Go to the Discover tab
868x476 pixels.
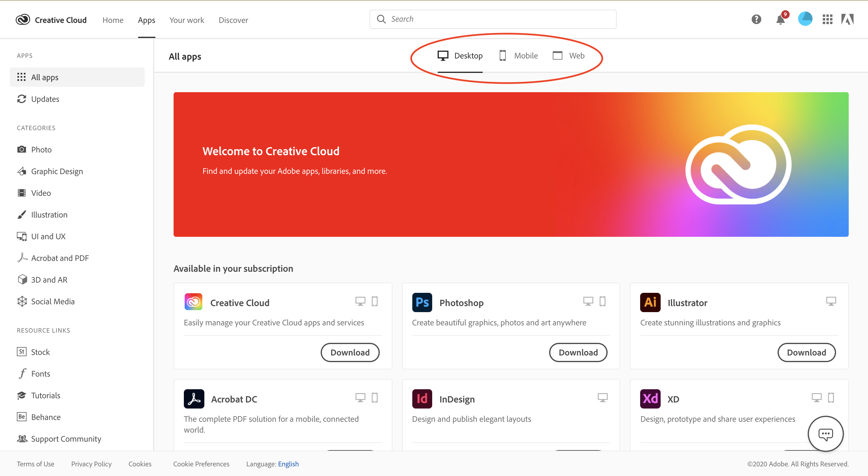[x=233, y=20]
